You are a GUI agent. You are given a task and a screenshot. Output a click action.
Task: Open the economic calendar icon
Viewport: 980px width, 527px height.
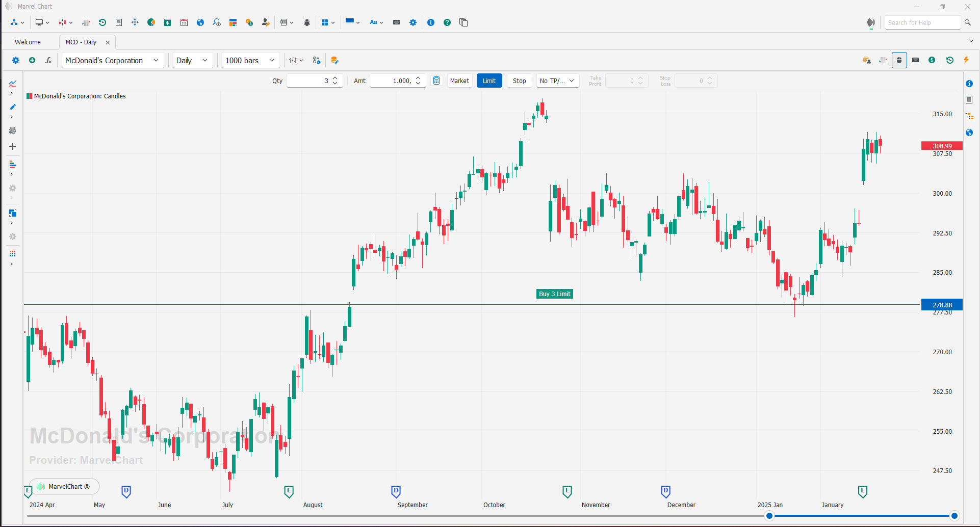(184, 22)
